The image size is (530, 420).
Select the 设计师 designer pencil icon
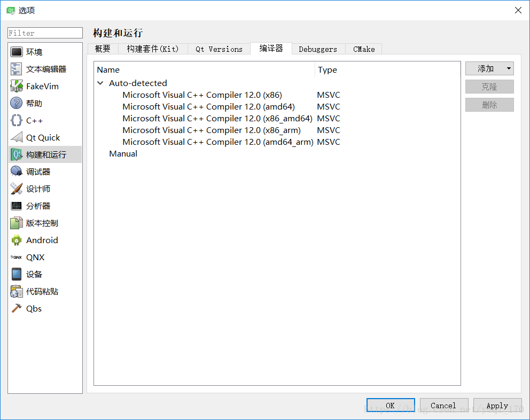tap(16, 189)
